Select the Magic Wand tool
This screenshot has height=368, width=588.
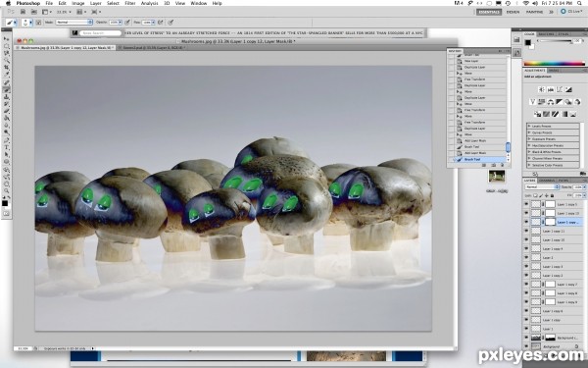7,61
